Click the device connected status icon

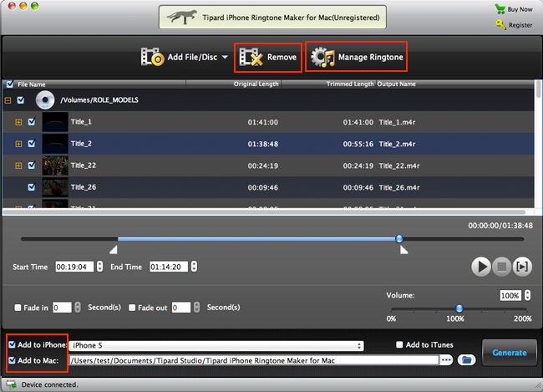click(12, 384)
